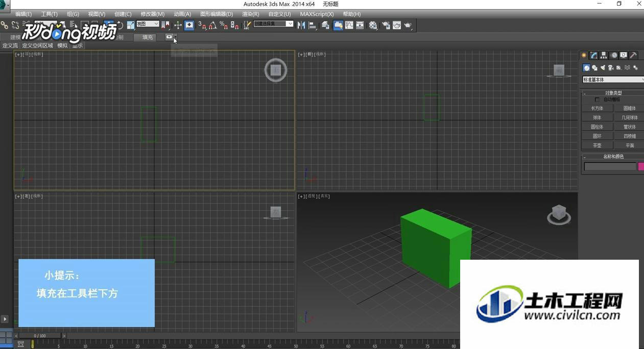Image resolution: width=644 pixels, height=349 pixels.
Task: Click the 长方体 button
Action: tap(597, 108)
